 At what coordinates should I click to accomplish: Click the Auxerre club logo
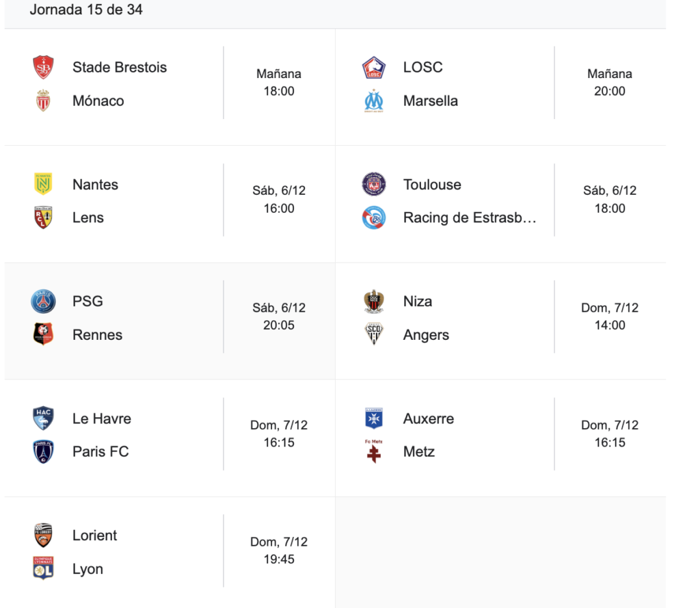(x=373, y=419)
